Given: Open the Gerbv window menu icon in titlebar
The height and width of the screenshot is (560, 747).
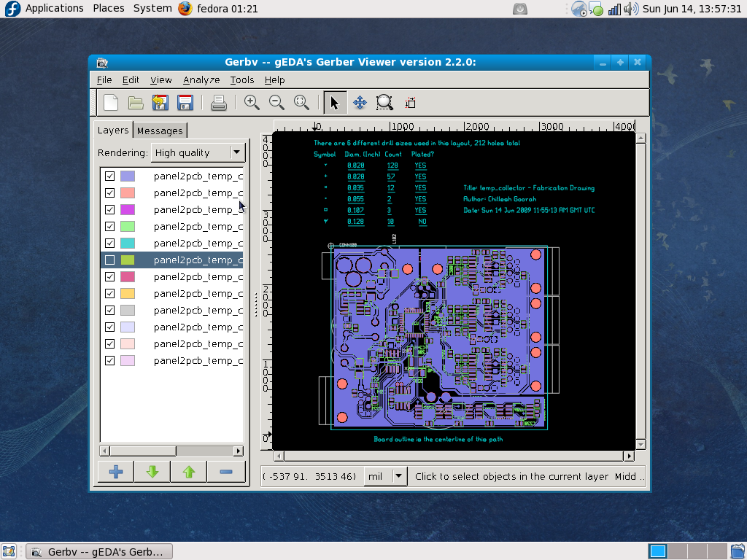Looking at the screenshot, I should click(102, 63).
